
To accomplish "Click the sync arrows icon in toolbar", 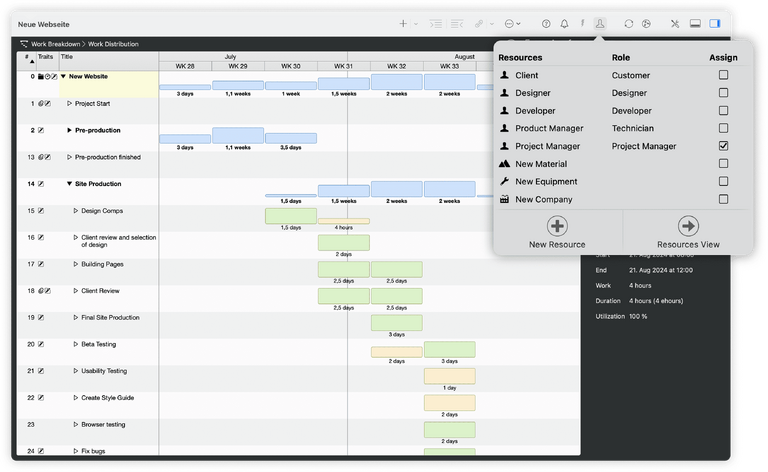I will [x=628, y=23].
